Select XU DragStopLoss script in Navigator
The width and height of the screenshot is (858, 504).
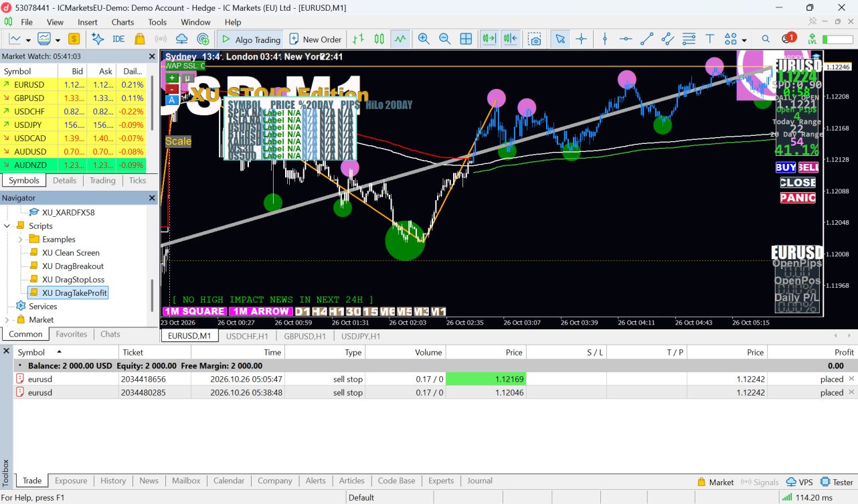(73, 279)
